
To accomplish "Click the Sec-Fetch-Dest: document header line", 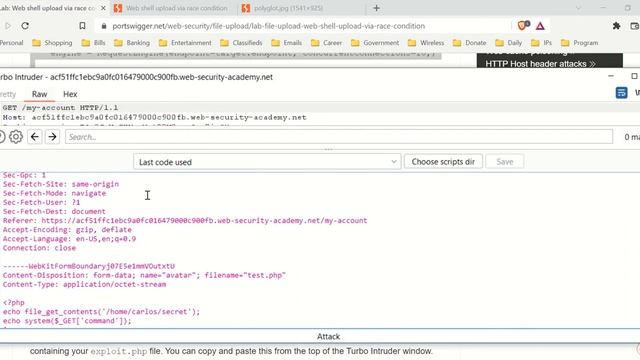I will click(54, 211).
